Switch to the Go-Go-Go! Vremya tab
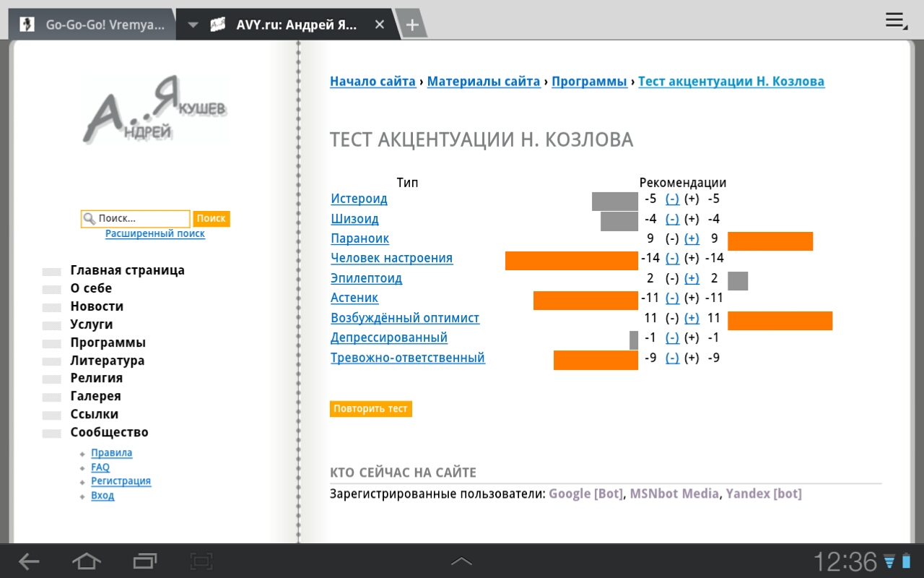This screenshot has height=578, width=924. [x=92, y=25]
